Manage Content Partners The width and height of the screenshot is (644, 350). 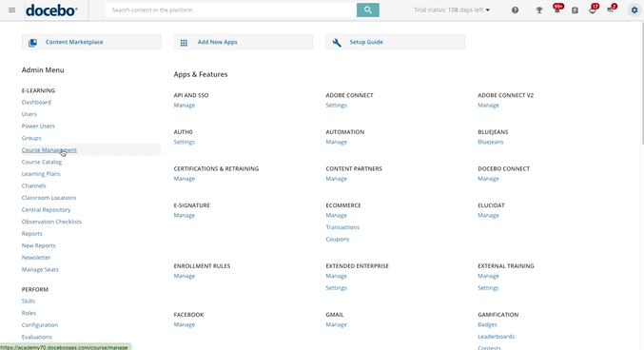click(337, 178)
